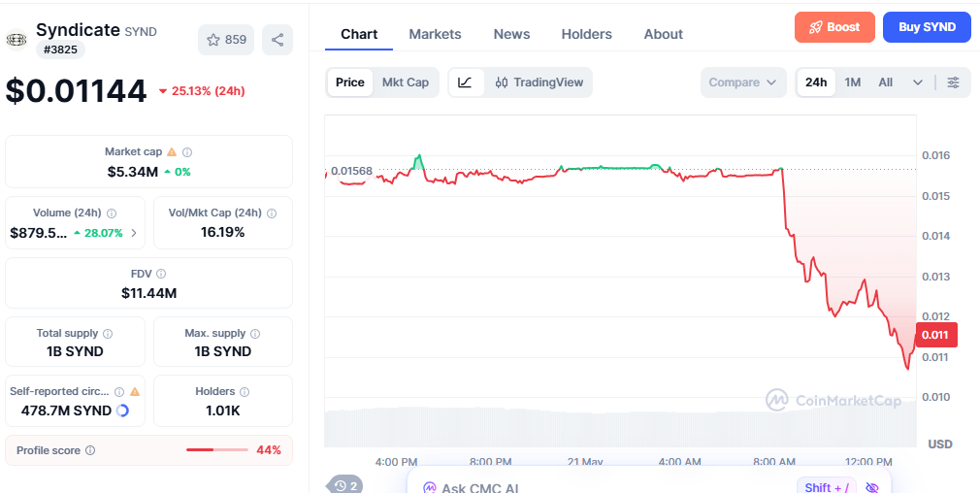The height and width of the screenshot is (493, 980).
Task: Click the 16.19% Vol/Mkt Cap value
Action: [x=222, y=233]
